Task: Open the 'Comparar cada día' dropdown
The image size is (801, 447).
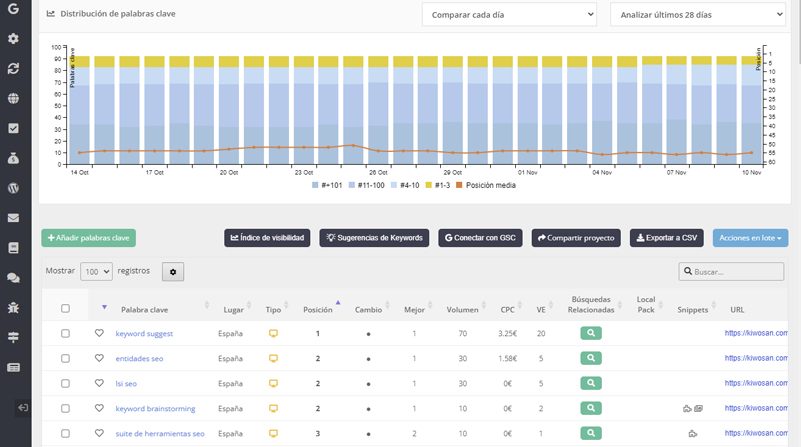Action: (x=509, y=15)
